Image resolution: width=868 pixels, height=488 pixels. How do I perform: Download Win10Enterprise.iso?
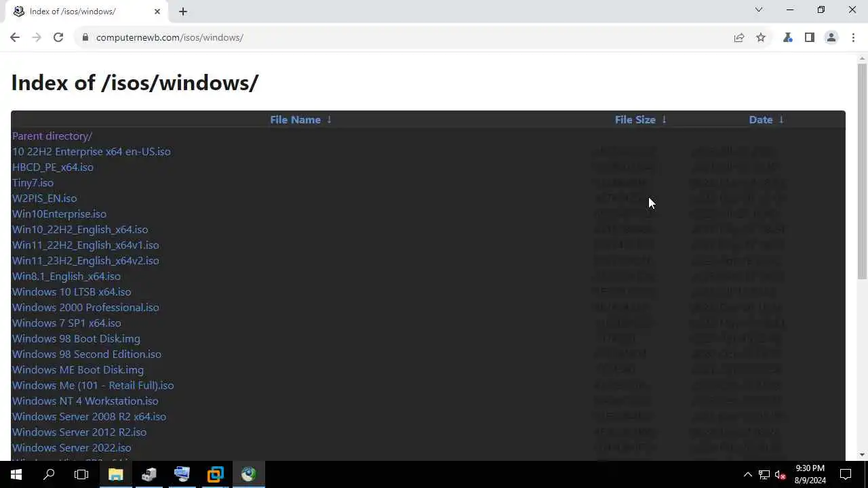(x=59, y=213)
